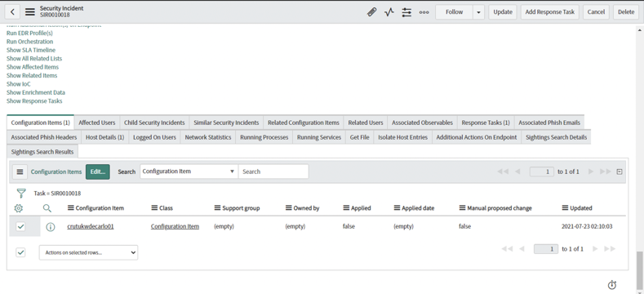Open the Running Processes tab
This screenshot has width=644, height=294.
tap(264, 137)
